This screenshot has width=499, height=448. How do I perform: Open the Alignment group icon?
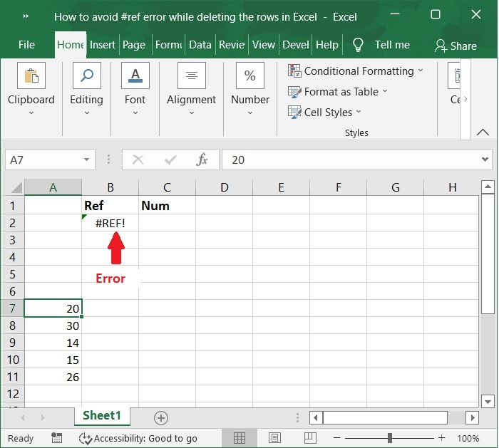(x=191, y=75)
